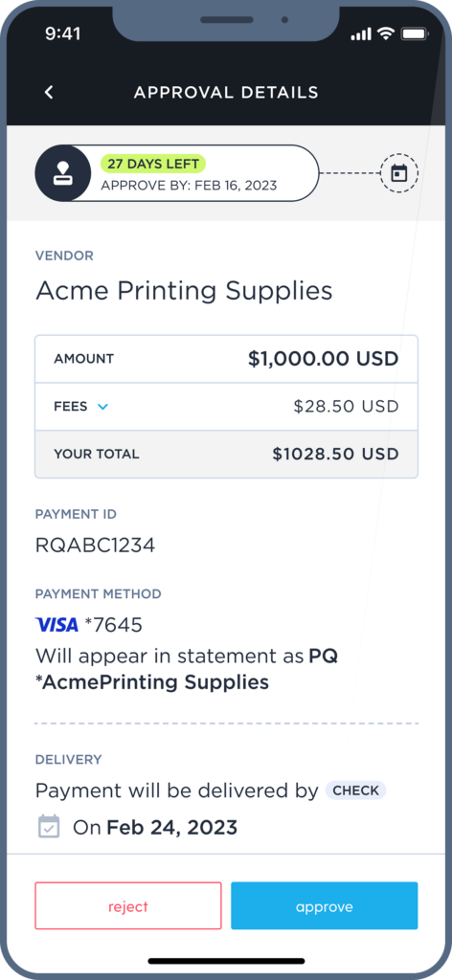Open the dashed calendar schedule icon
Screen dimensions: 452x980
pyautogui.click(x=399, y=173)
